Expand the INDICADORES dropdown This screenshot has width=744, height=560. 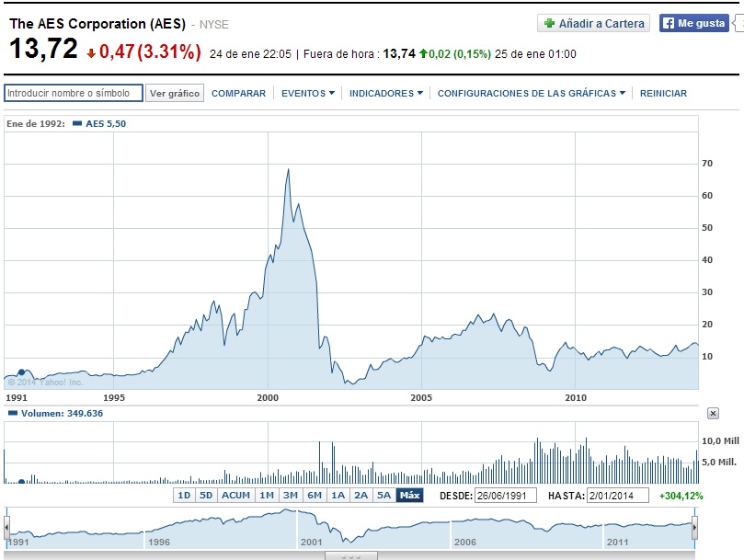pyautogui.click(x=385, y=94)
